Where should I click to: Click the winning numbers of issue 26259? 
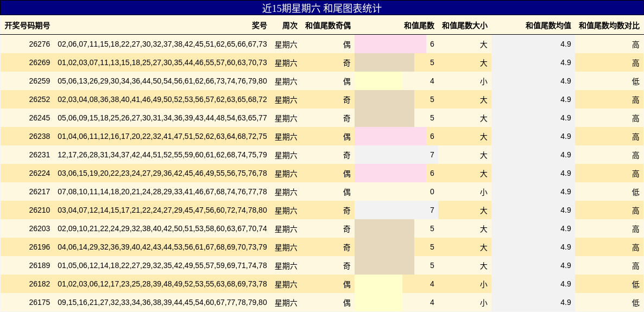point(162,81)
